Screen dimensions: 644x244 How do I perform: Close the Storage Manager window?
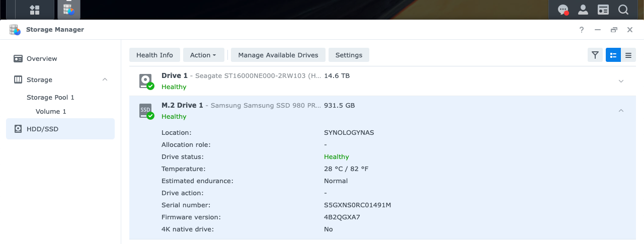pos(630,30)
